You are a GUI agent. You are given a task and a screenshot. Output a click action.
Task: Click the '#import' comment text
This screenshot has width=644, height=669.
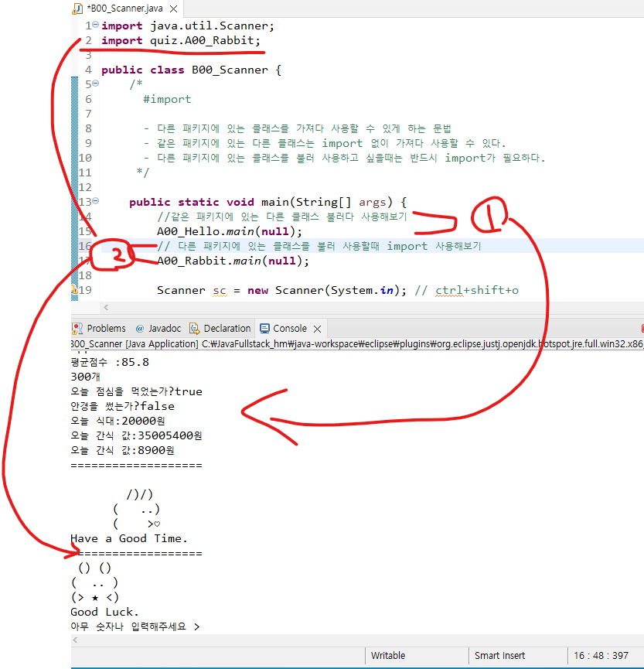(x=167, y=100)
